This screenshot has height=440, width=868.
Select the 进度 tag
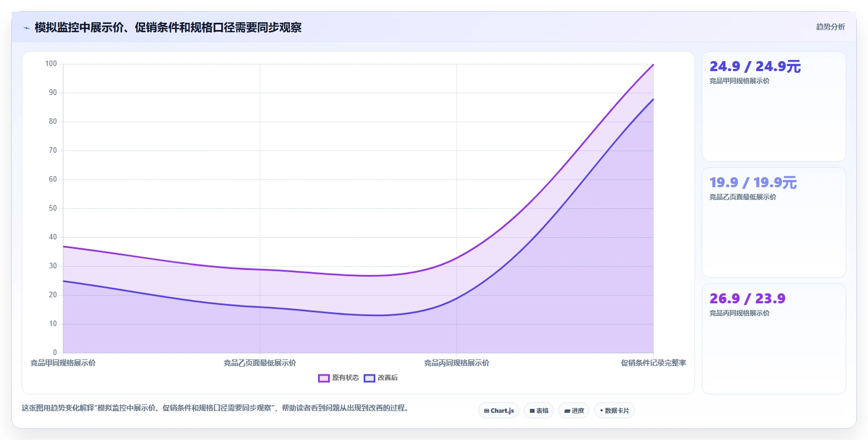coord(574,411)
